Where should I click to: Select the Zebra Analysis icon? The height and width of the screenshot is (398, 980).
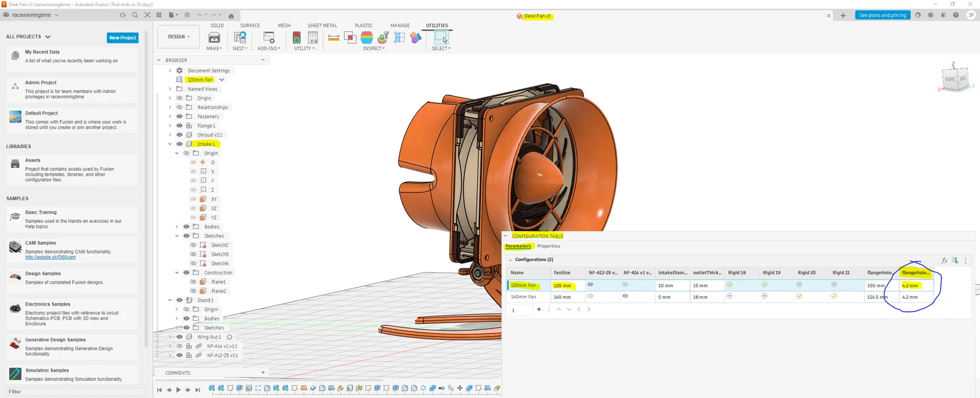click(367, 37)
